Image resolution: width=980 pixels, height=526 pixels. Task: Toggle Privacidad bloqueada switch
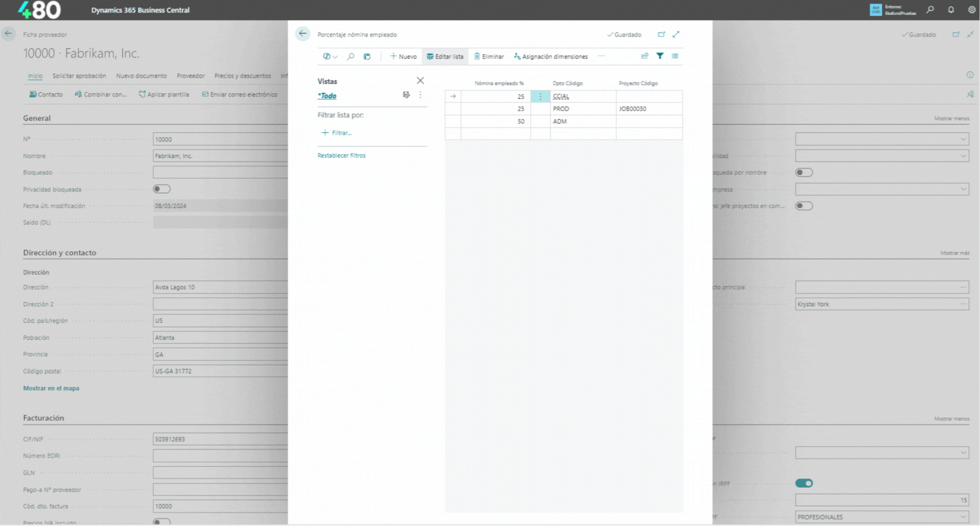tap(162, 189)
